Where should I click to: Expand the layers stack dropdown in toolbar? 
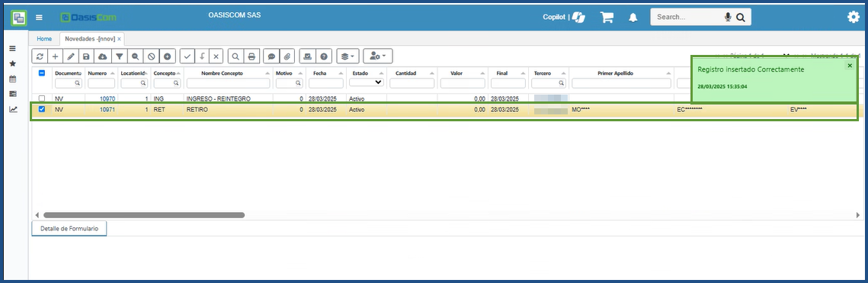[x=348, y=56]
